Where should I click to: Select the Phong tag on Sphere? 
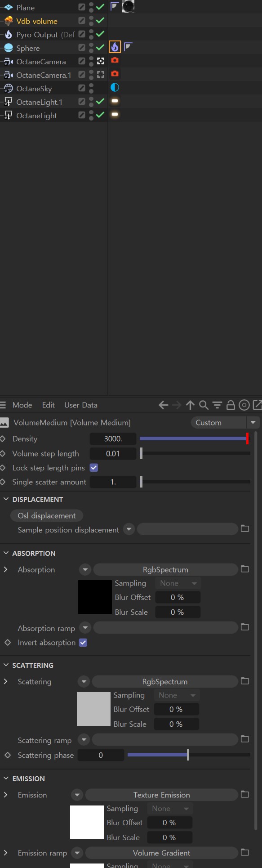point(128,46)
